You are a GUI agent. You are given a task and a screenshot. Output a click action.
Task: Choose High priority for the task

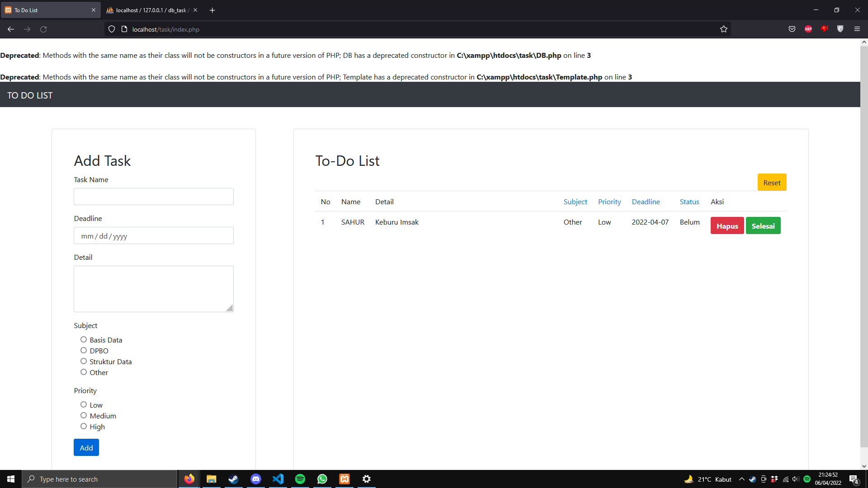(83, 426)
